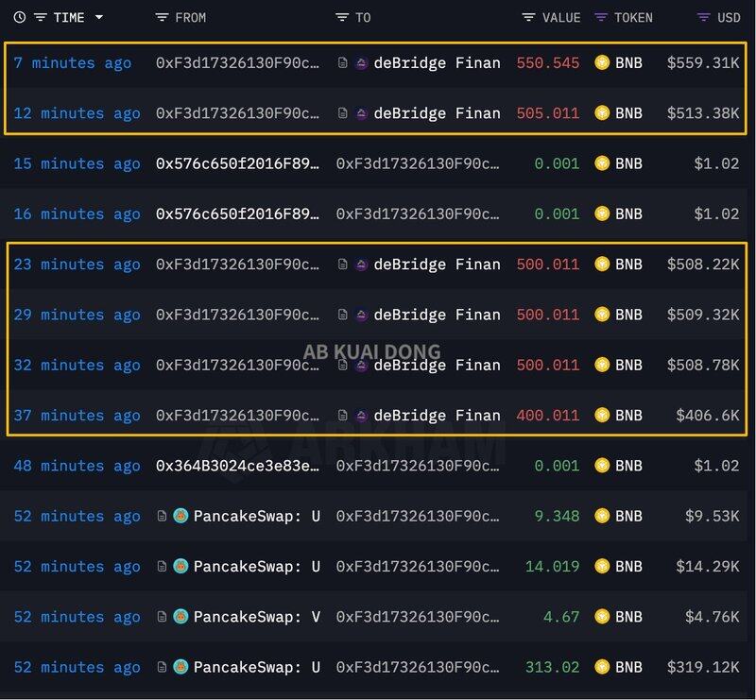Select the 0xF3d17326130F90c… recipient in the 48 minutes ago row
The width and height of the screenshot is (756, 700).
pos(418,466)
